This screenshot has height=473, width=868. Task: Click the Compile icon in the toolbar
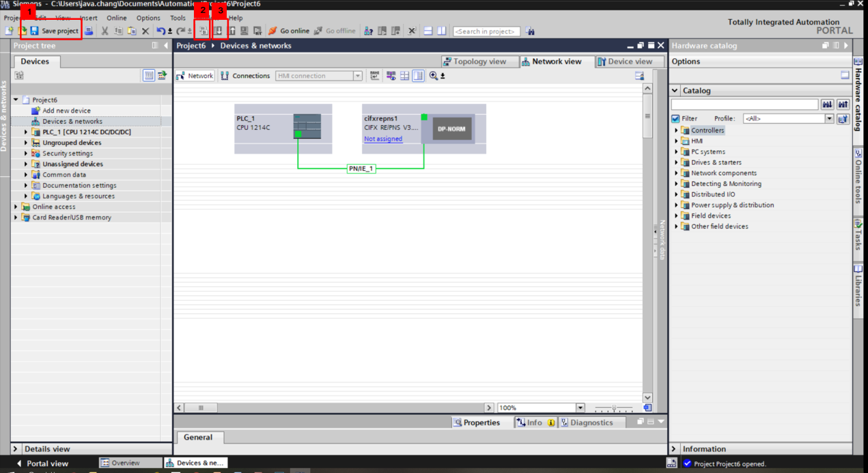[x=203, y=31]
